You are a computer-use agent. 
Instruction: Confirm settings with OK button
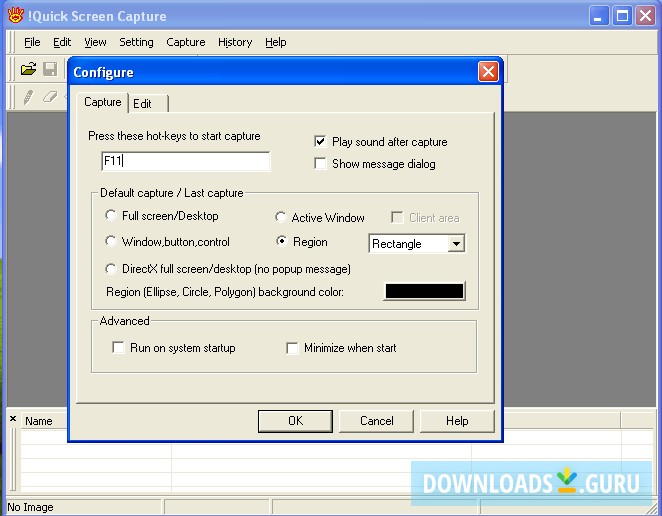click(295, 421)
